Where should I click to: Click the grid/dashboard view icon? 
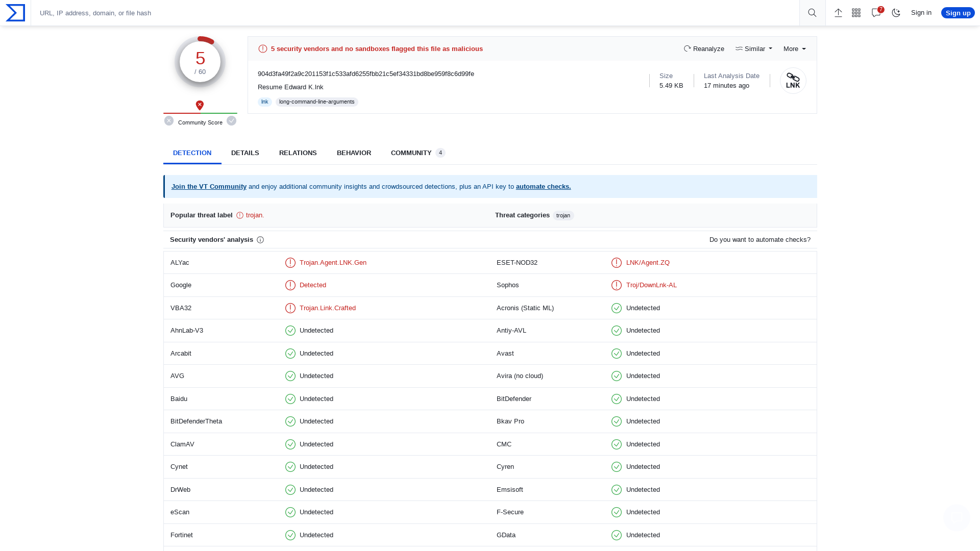[856, 13]
